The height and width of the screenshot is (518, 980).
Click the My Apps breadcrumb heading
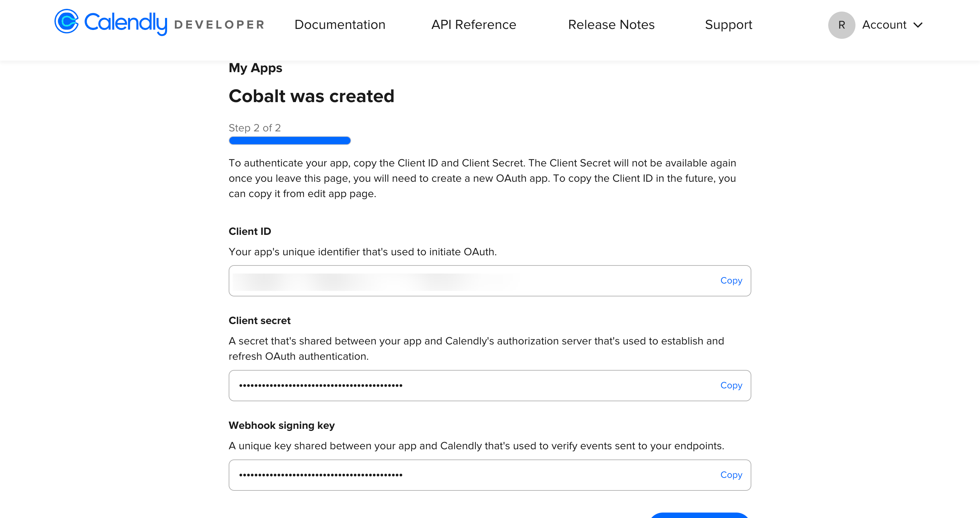255,68
